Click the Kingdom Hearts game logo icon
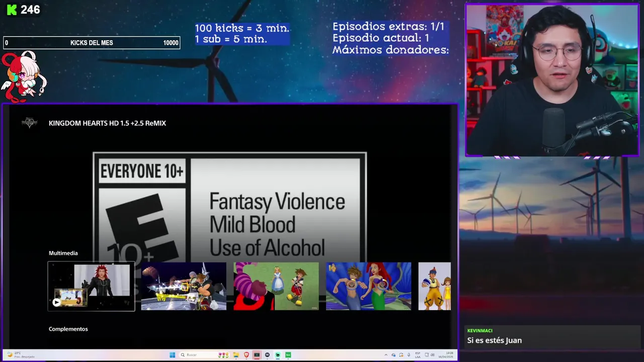 pos(29,123)
